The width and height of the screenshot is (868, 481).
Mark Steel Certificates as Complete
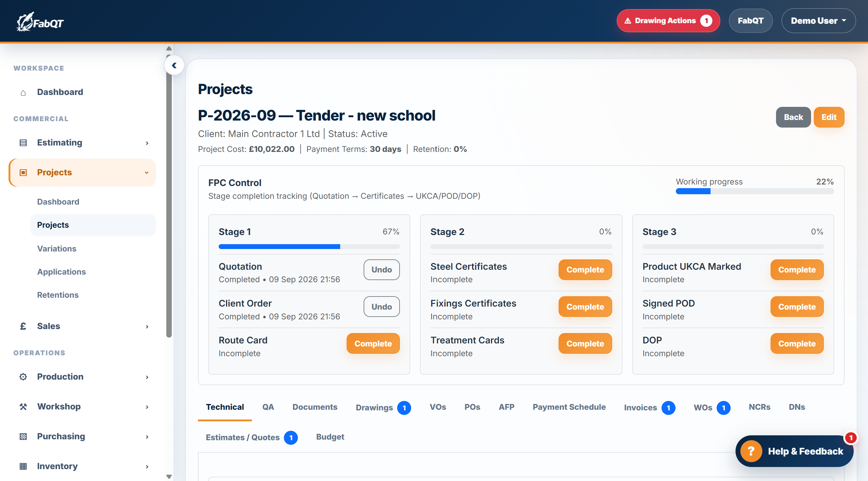click(585, 269)
